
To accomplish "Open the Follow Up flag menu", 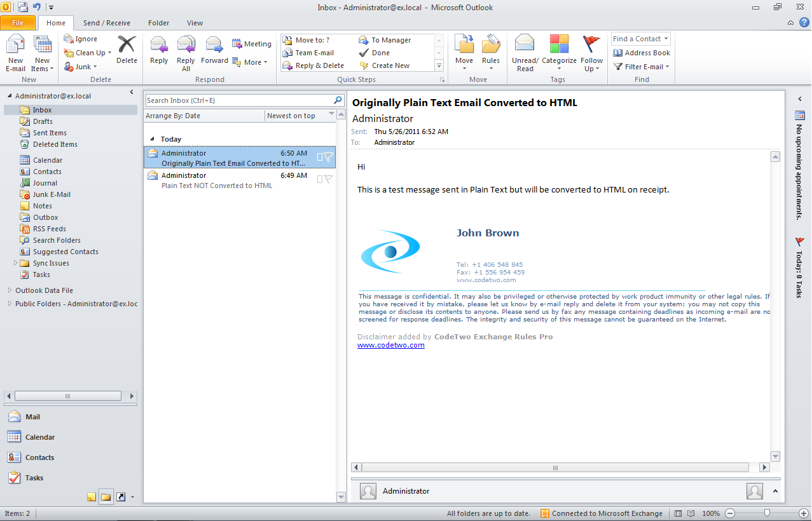I will 591,54.
